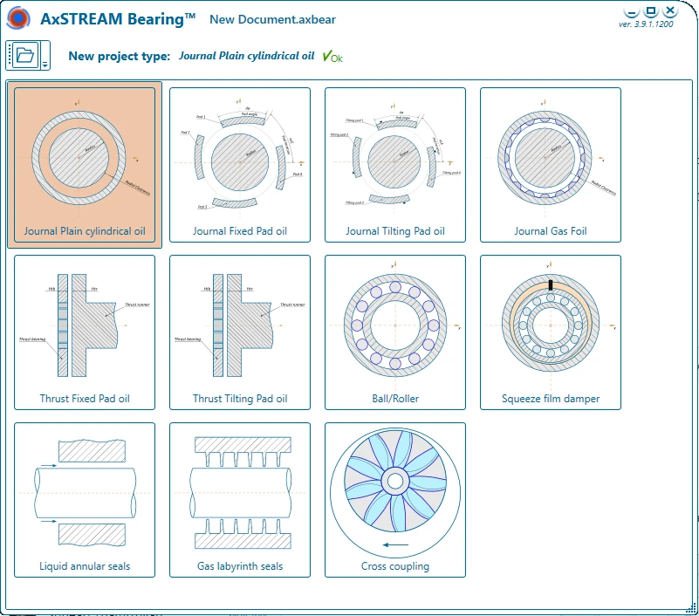Image resolution: width=699 pixels, height=616 pixels.
Task: Close the AxSTREAM Bearing window
Action: pyautogui.click(x=670, y=11)
